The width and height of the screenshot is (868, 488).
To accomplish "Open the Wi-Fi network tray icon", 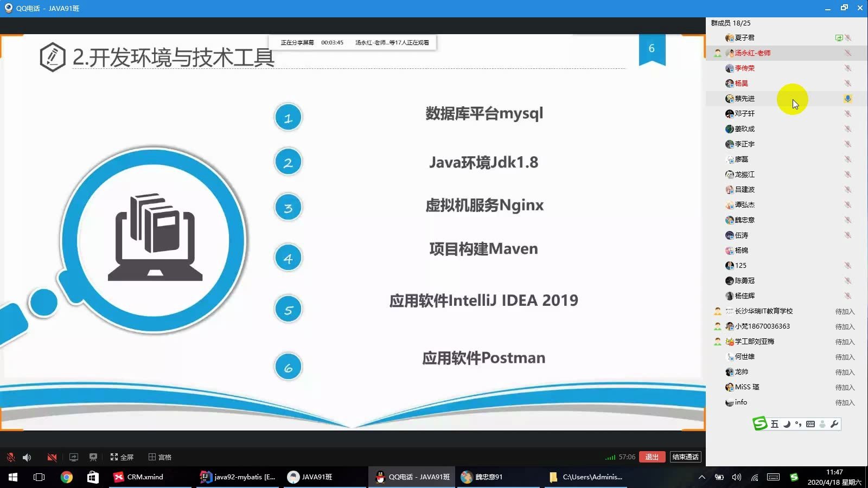I will click(x=755, y=477).
